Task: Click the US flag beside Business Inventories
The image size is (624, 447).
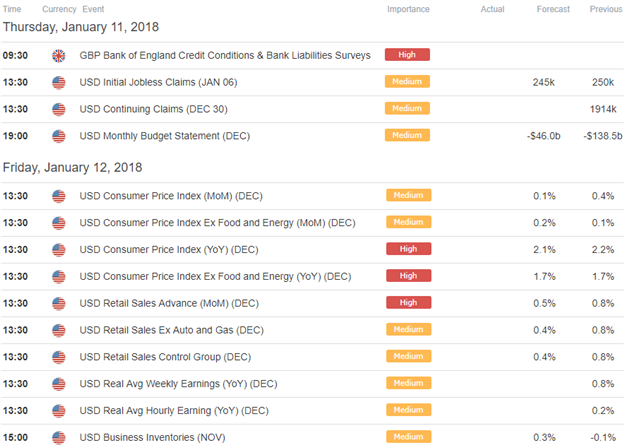Action: tap(59, 438)
